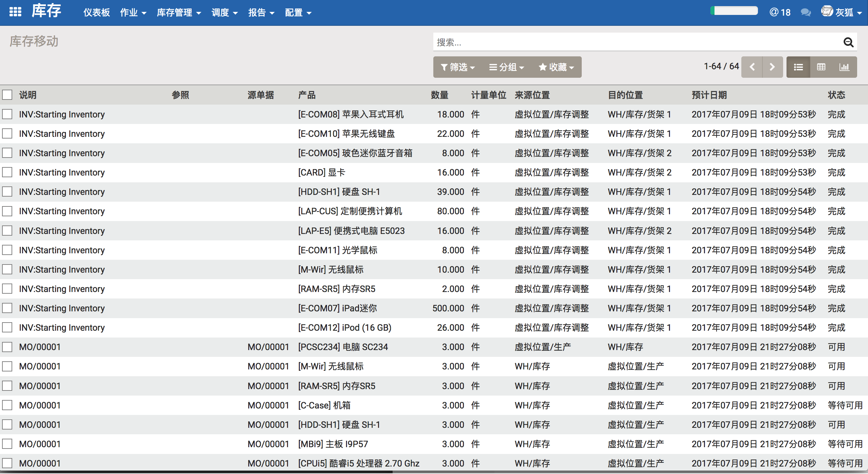Expand the 筛选 filter dropdown
Image resolution: width=868 pixels, height=474 pixels.
(x=457, y=67)
